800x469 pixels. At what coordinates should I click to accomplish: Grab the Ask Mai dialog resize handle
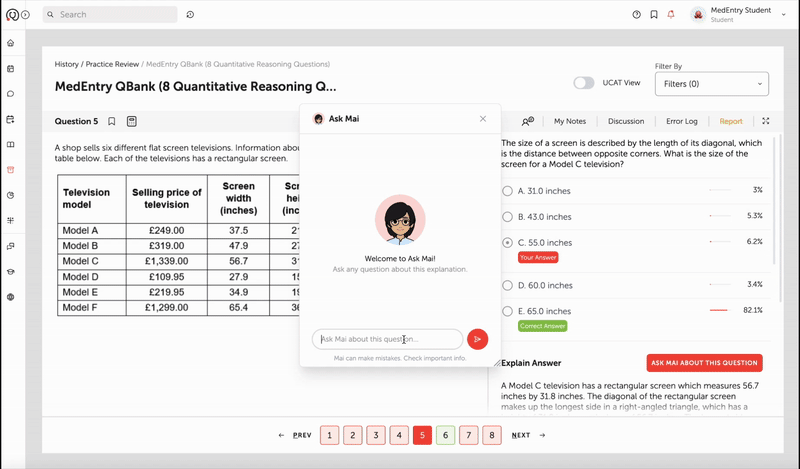point(497,363)
